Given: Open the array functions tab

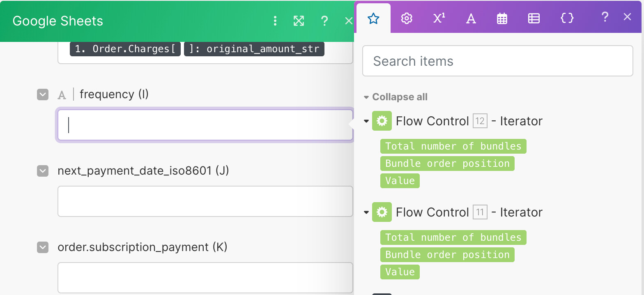Looking at the screenshot, I should [x=534, y=18].
